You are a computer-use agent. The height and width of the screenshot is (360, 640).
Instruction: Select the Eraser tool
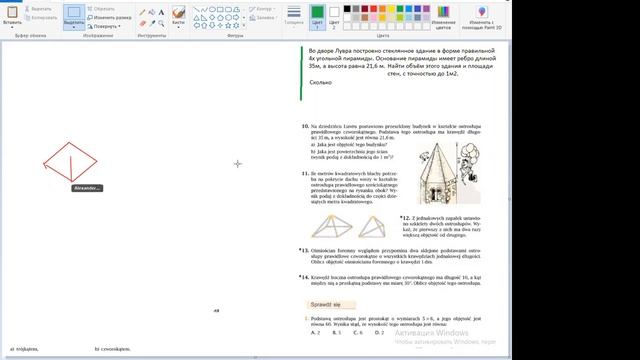coord(142,24)
